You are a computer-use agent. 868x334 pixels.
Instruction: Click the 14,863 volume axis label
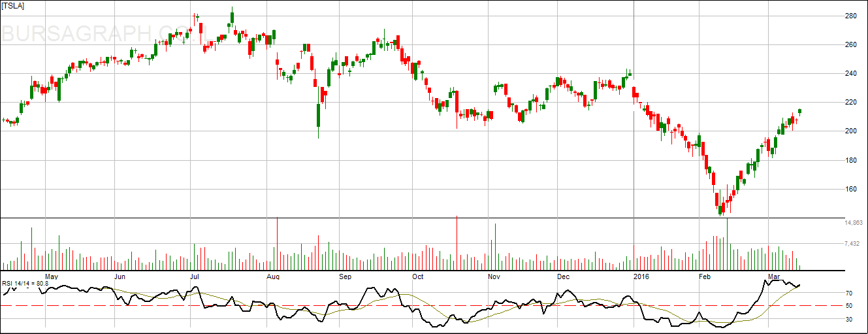coord(854,223)
